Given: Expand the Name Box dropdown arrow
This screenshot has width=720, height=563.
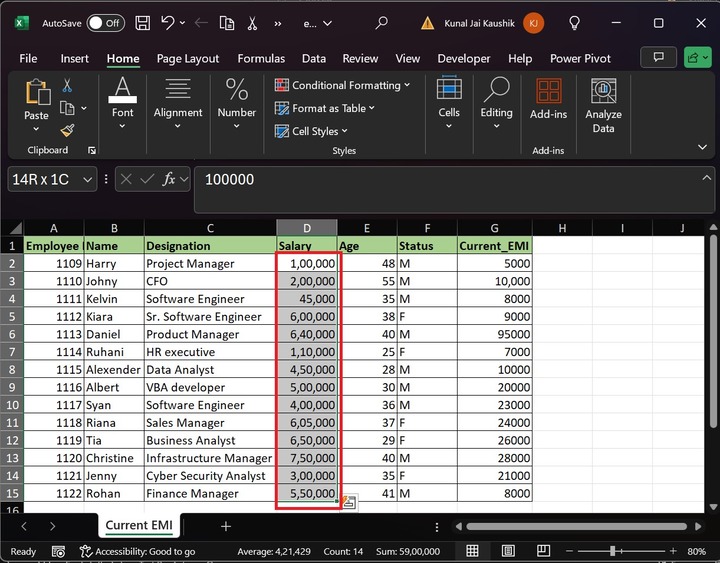Looking at the screenshot, I should point(87,180).
